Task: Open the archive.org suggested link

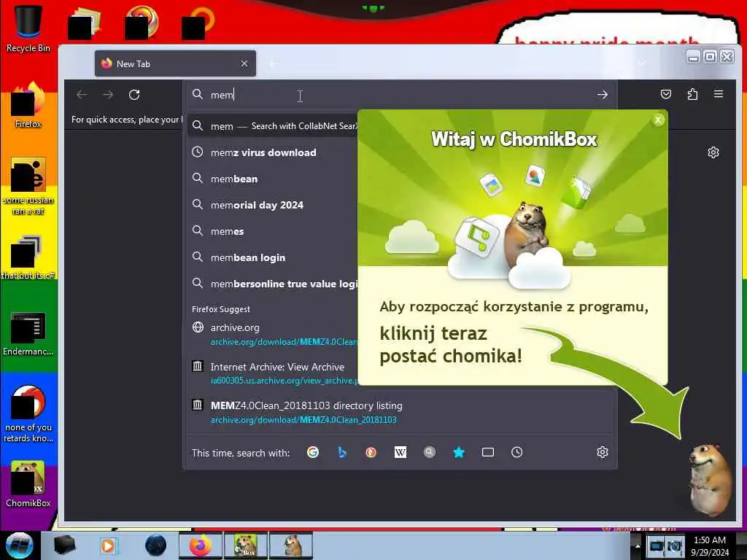Action: [x=273, y=334]
